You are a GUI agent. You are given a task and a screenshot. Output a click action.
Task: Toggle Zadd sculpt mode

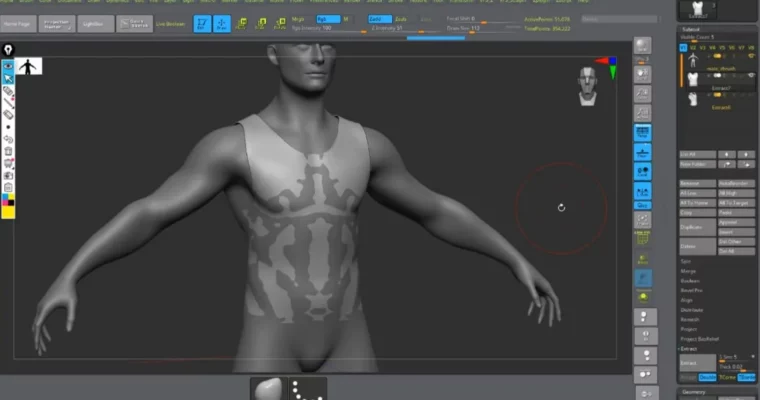click(380, 19)
